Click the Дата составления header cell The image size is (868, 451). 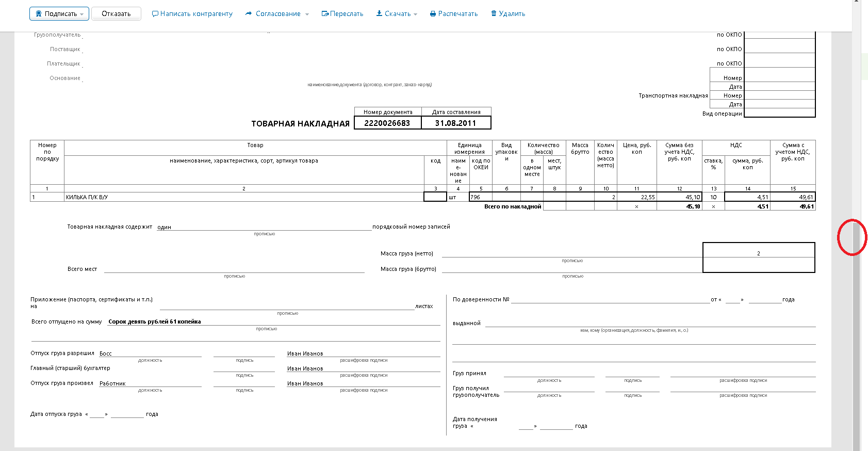(456, 112)
